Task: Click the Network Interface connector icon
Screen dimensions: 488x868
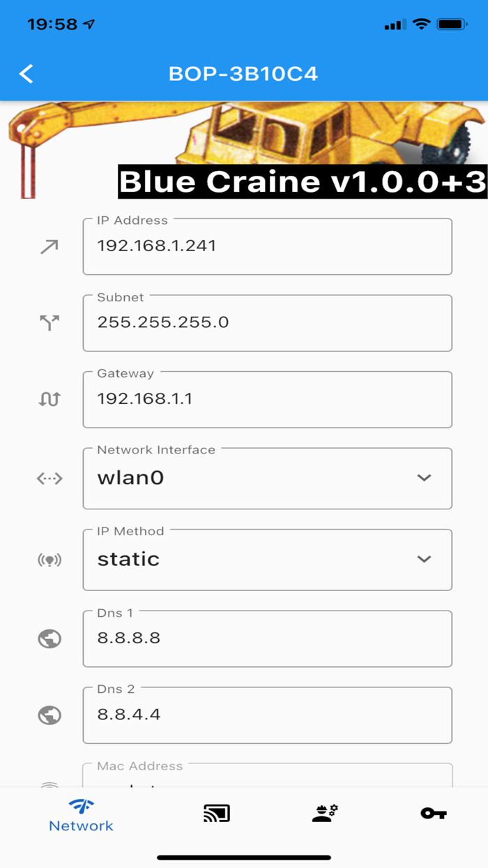Action: pyautogui.click(x=48, y=478)
